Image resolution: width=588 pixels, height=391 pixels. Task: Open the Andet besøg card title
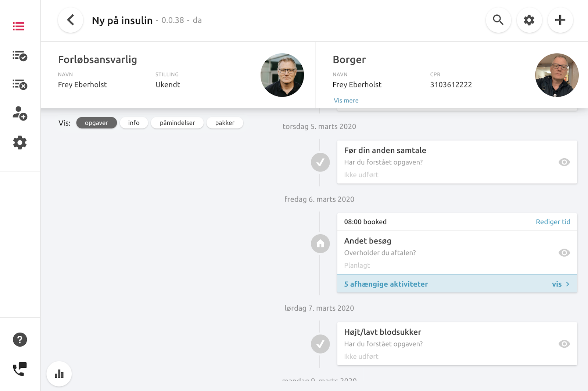point(367,241)
